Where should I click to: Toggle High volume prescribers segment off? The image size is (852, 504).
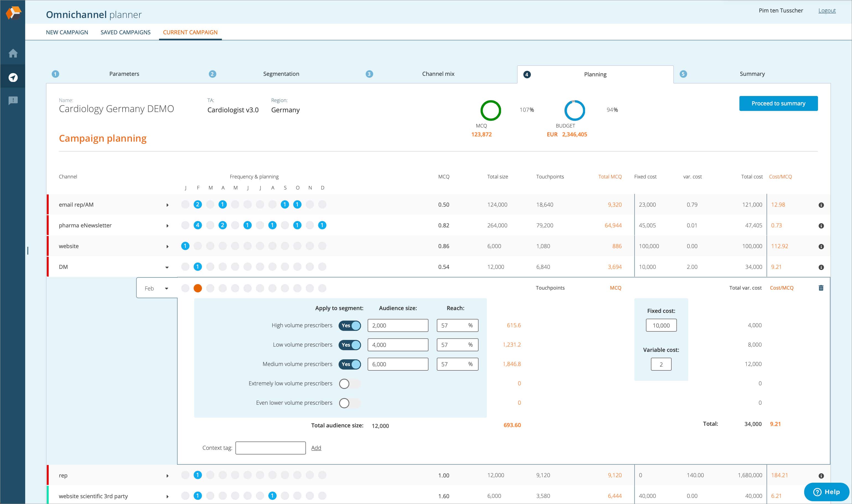350,326
